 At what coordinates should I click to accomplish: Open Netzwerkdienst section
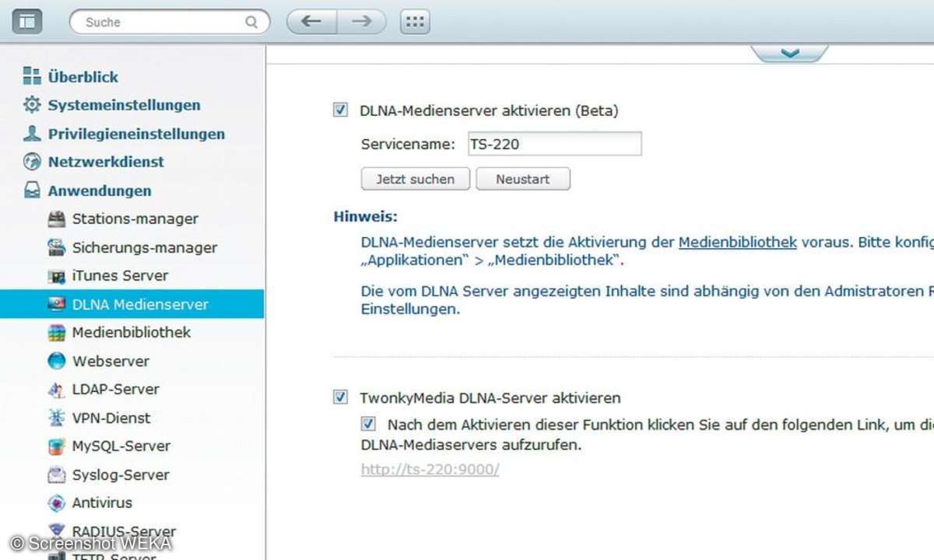tap(106, 162)
